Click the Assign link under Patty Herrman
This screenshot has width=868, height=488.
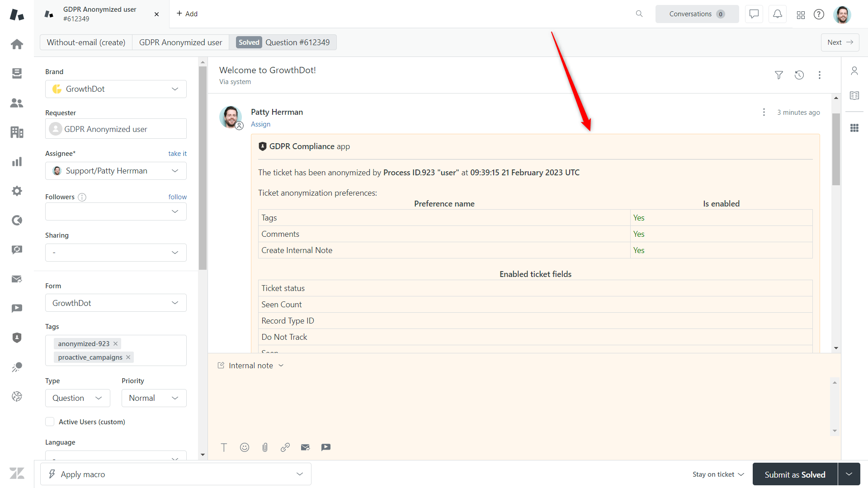click(260, 124)
